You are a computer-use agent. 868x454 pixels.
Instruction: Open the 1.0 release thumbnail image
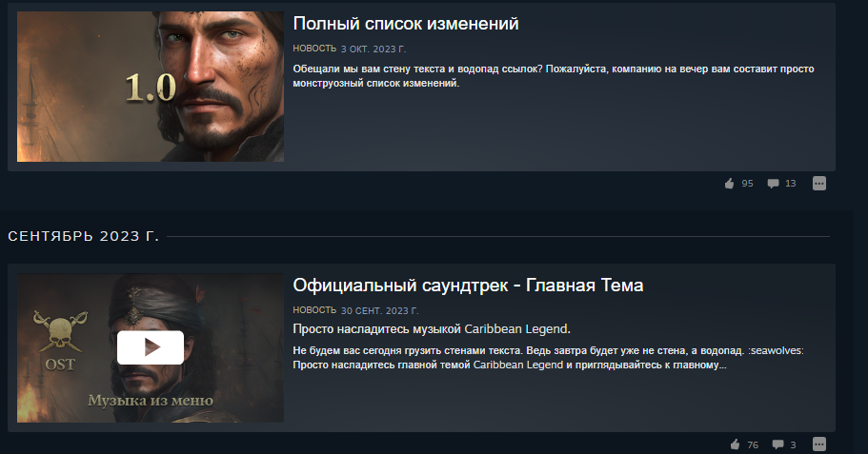(x=151, y=87)
